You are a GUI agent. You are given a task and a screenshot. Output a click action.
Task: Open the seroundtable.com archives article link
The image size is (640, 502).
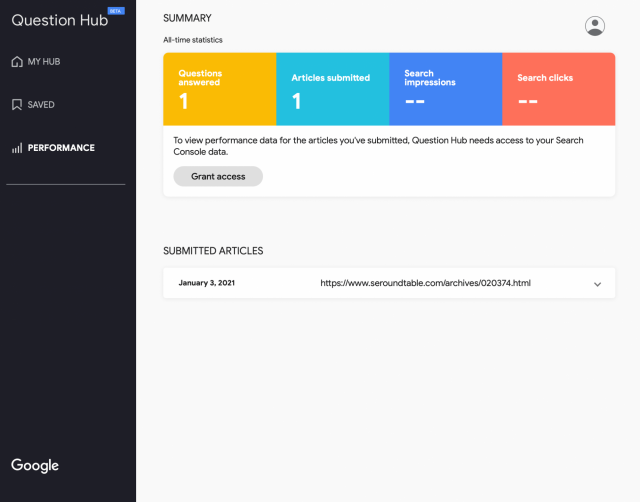[425, 283]
